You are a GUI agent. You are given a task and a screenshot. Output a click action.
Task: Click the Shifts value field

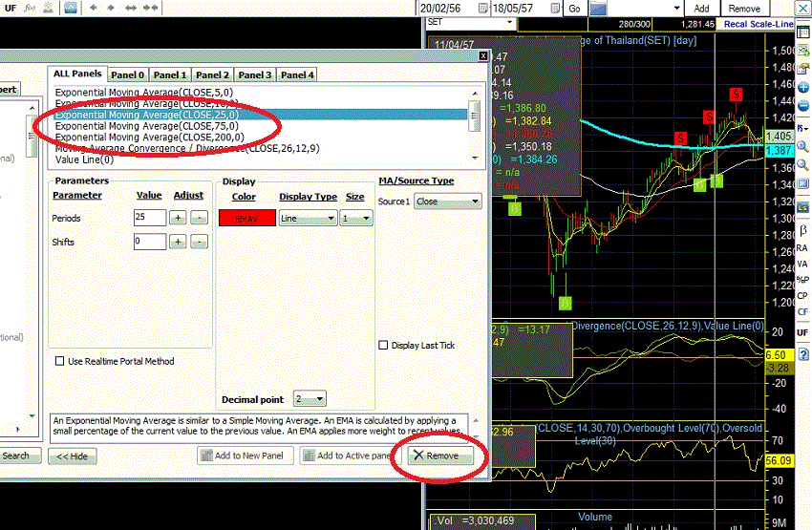(x=150, y=242)
